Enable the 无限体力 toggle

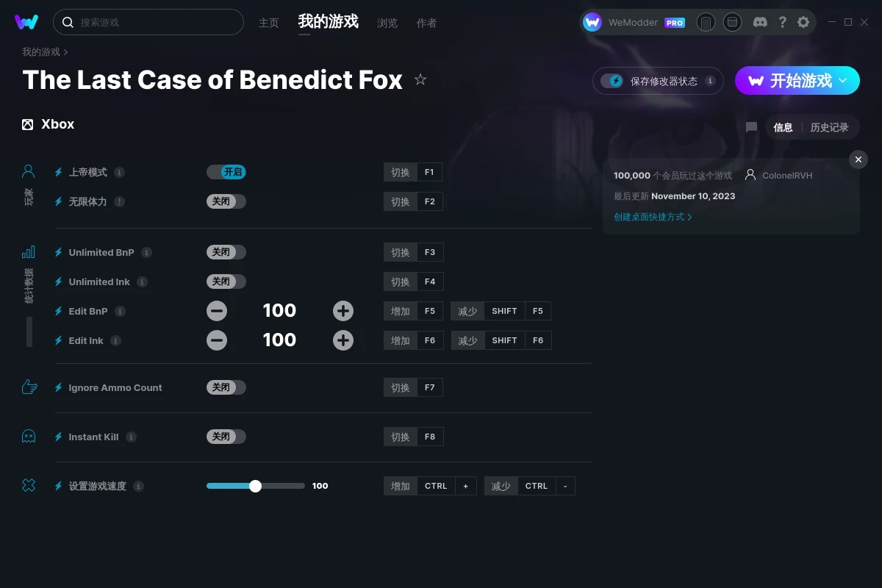pos(226,201)
